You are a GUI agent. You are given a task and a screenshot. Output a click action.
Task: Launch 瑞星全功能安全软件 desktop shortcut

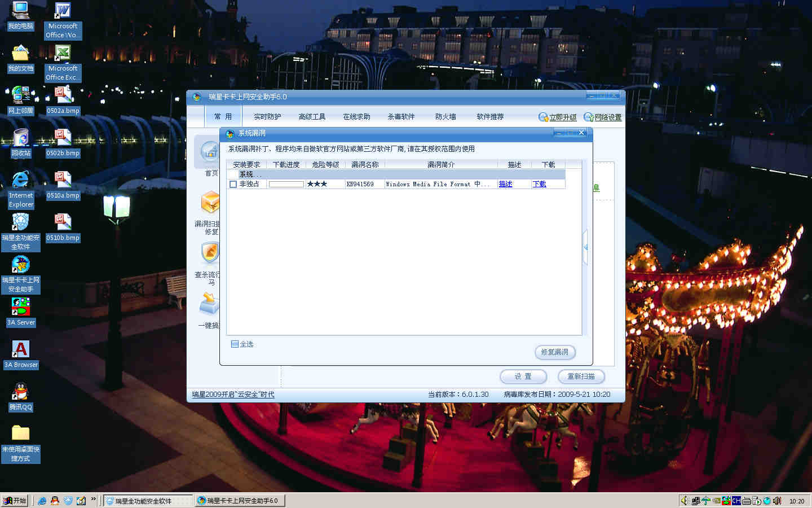click(x=21, y=232)
